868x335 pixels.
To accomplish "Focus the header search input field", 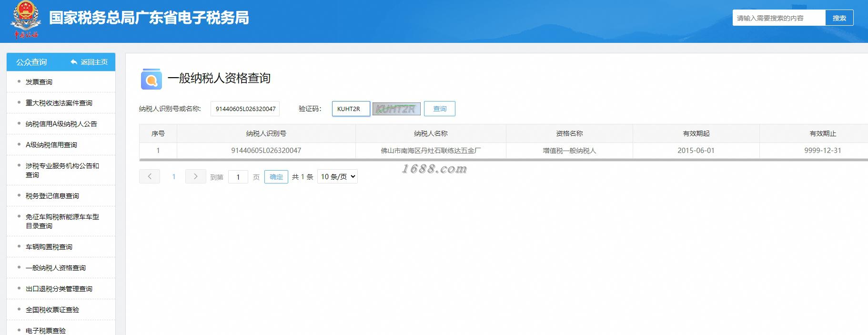I will (x=779, y=18).
